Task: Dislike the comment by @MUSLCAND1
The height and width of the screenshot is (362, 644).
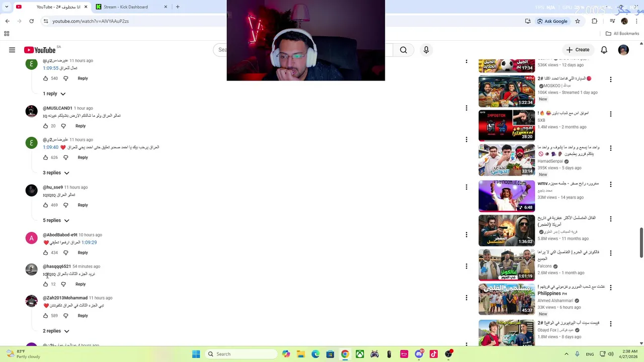Action: 63,126
